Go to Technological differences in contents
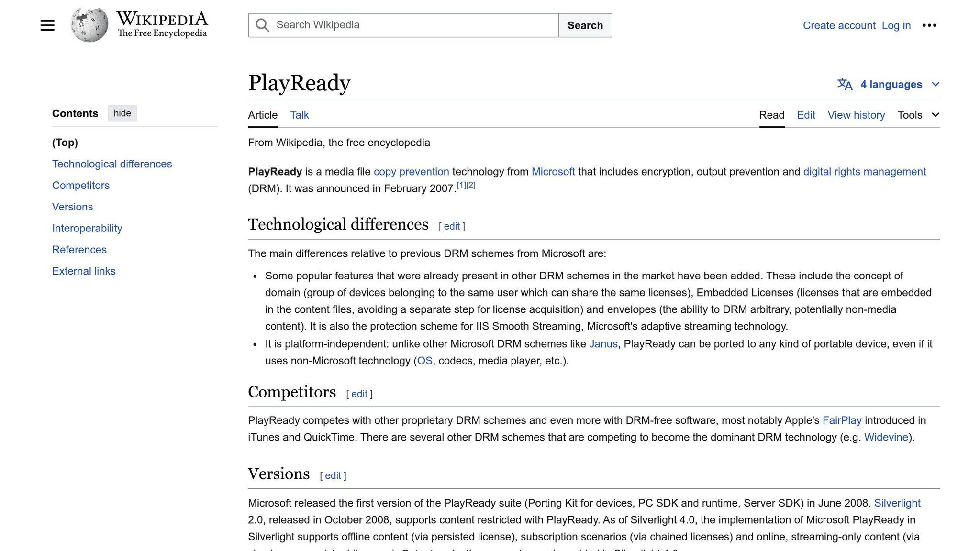 112,164
